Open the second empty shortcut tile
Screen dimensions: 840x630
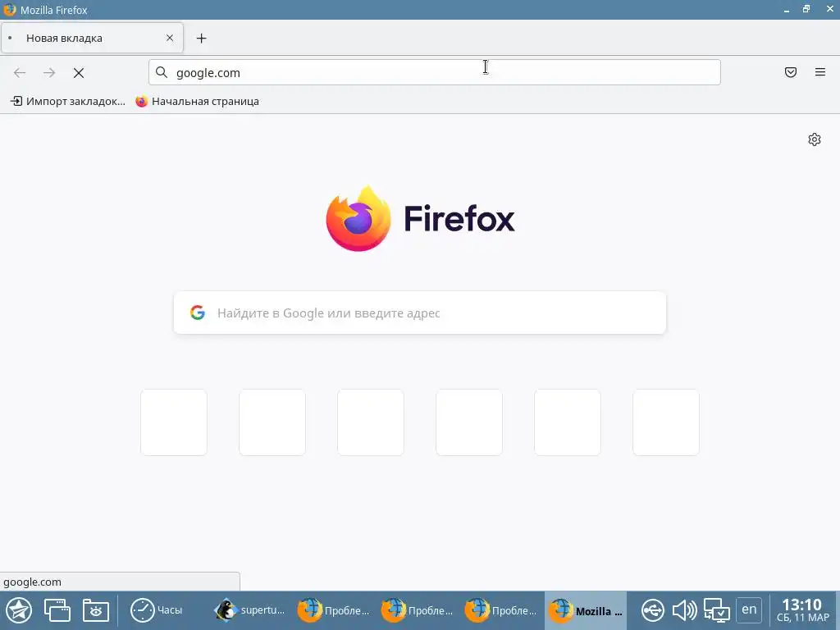tap(272, 422)
